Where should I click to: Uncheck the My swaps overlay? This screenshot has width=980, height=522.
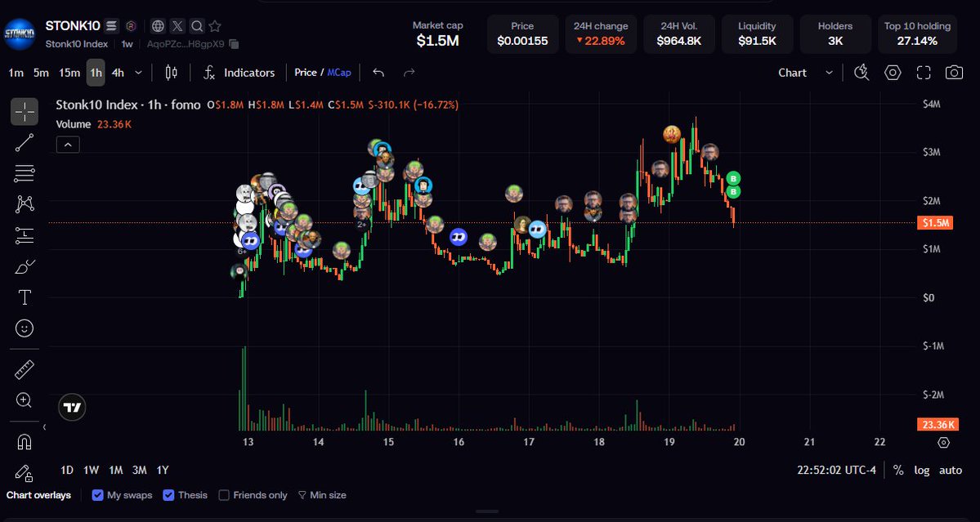(97, 495)
